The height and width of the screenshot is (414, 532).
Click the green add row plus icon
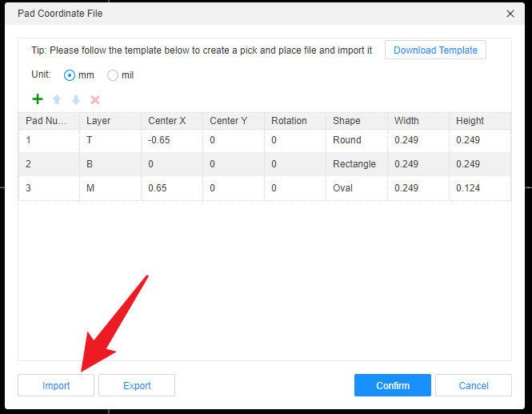click(37, 99)
